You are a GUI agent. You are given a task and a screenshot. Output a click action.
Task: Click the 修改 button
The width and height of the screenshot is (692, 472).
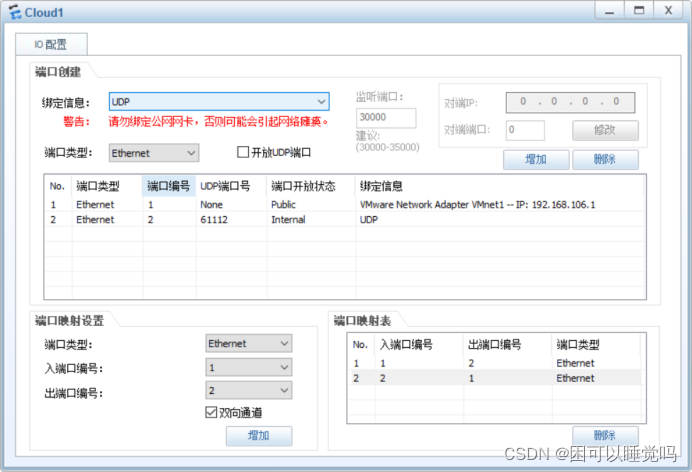[x=605, y=130]
